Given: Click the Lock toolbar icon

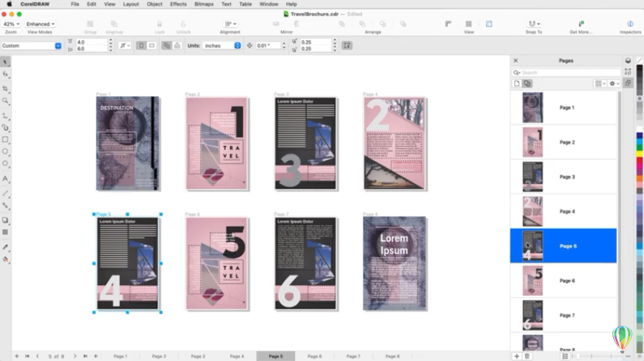Looking at the screenshot, I should [x=159, y=24].
